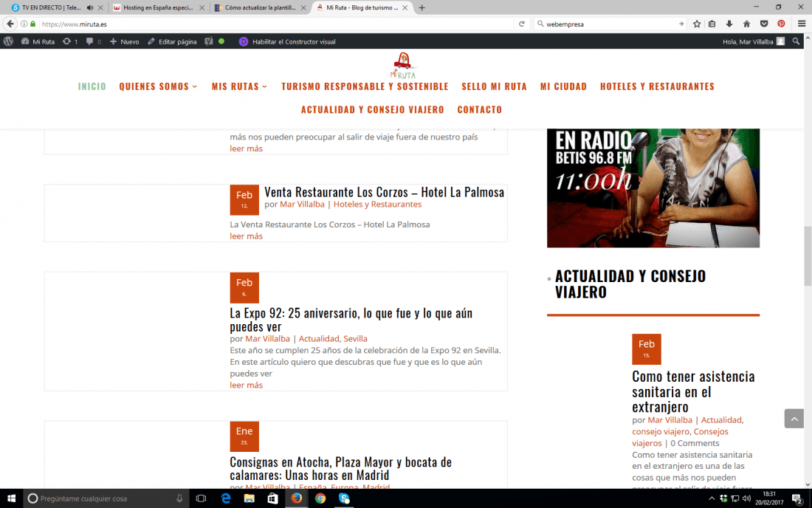Open La Expo 92: 25 aniversario post
This screenshot has width=812, height=508.
(x=351, y=320)
